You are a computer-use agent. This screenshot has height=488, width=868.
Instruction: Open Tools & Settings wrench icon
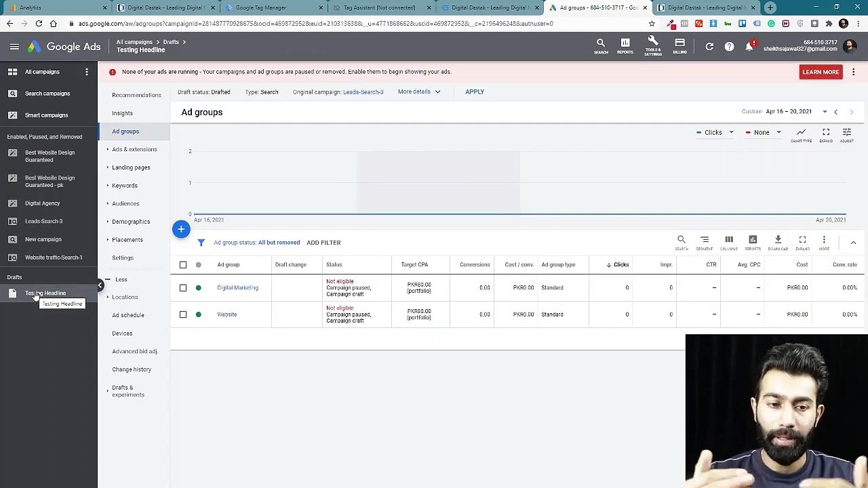point(652,46)
